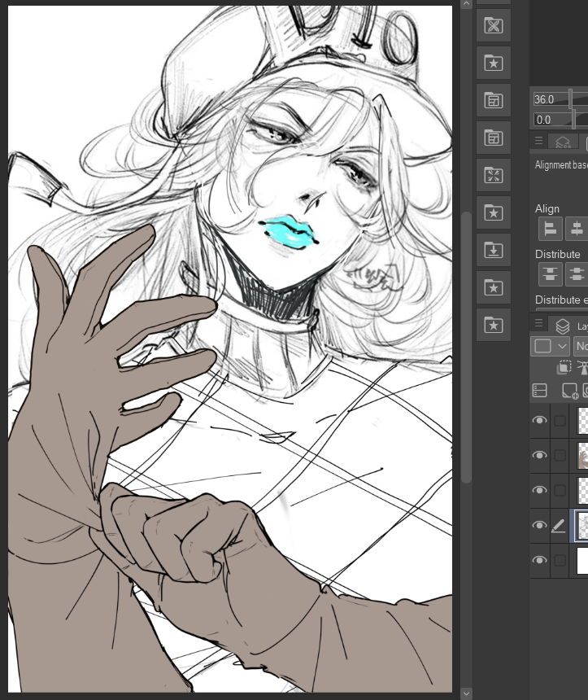
Task: Open the layout folder icon just above the burst-lines folder
Action: tap(494, 138)
